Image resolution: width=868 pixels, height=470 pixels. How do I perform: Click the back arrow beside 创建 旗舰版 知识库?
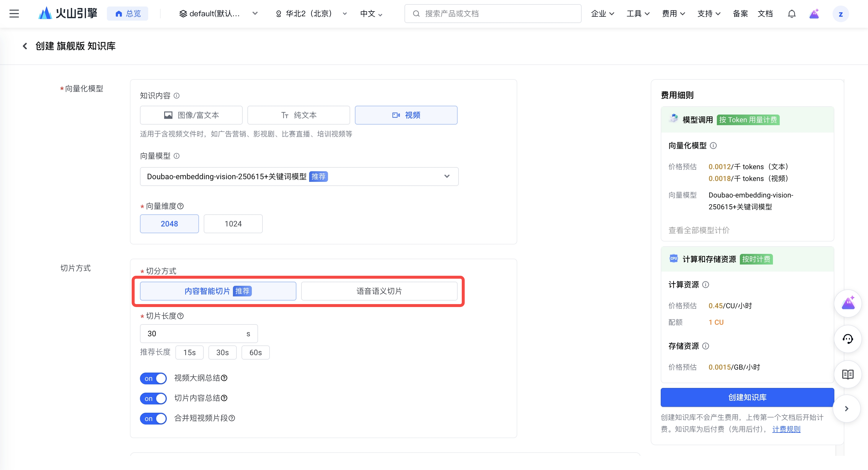click(25, 46)
